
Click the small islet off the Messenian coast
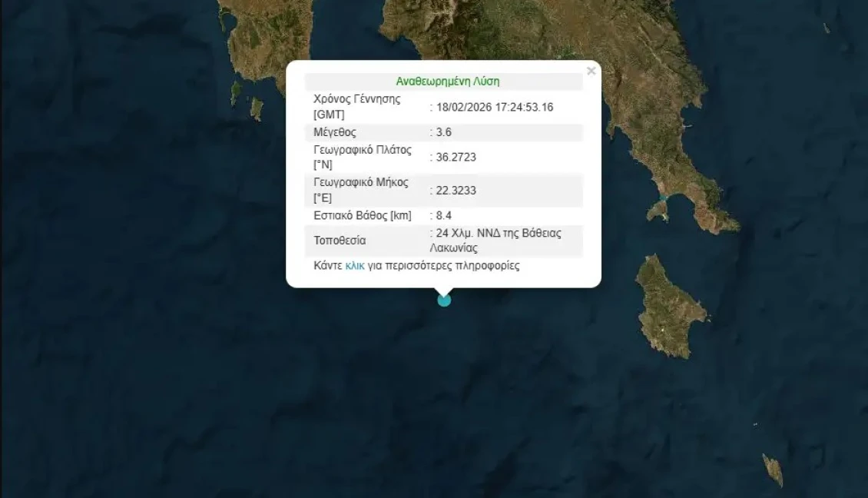point(257,108)
